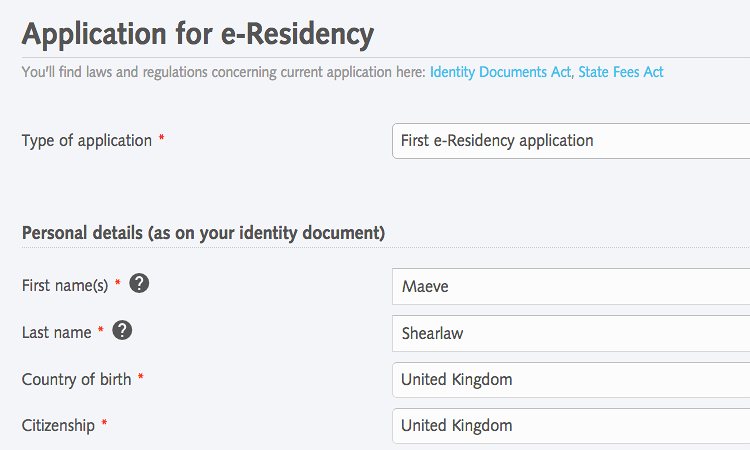Change the Citizenship dropdown selection
The height and width of the screenshot is (450, 750).
570,426
